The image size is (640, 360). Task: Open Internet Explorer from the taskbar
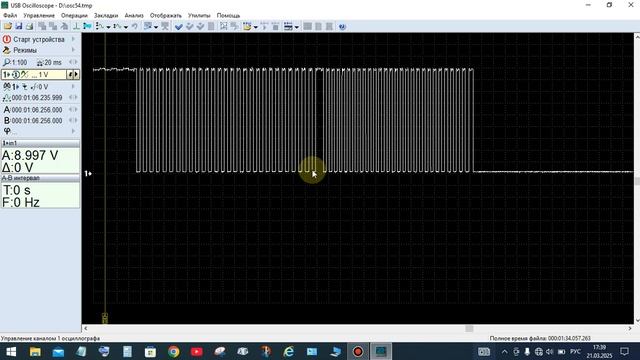point(289,351)
